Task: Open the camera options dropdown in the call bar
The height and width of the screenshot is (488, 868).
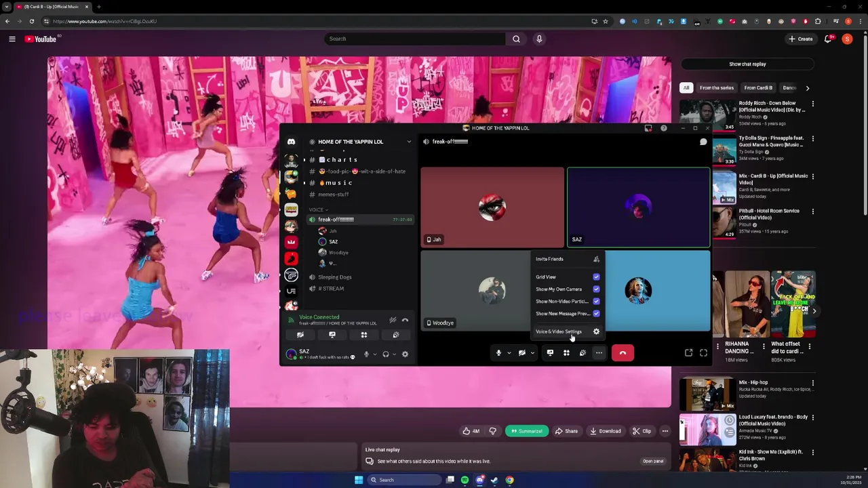Action: coord(532,352)
